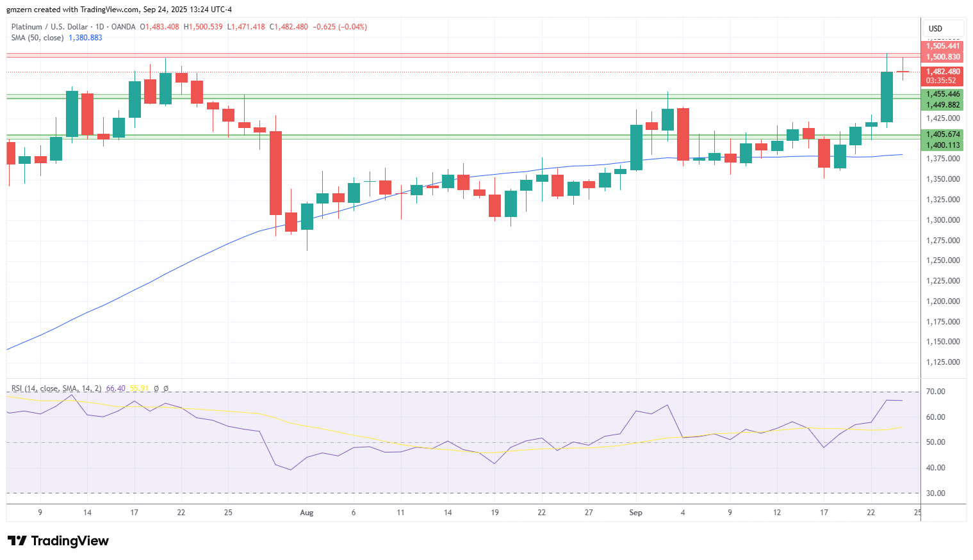Screen dimensions: 973x560
Task: Click the RSI 70.00 axis level
Action: pyautogui.click(x=936, y=392)
